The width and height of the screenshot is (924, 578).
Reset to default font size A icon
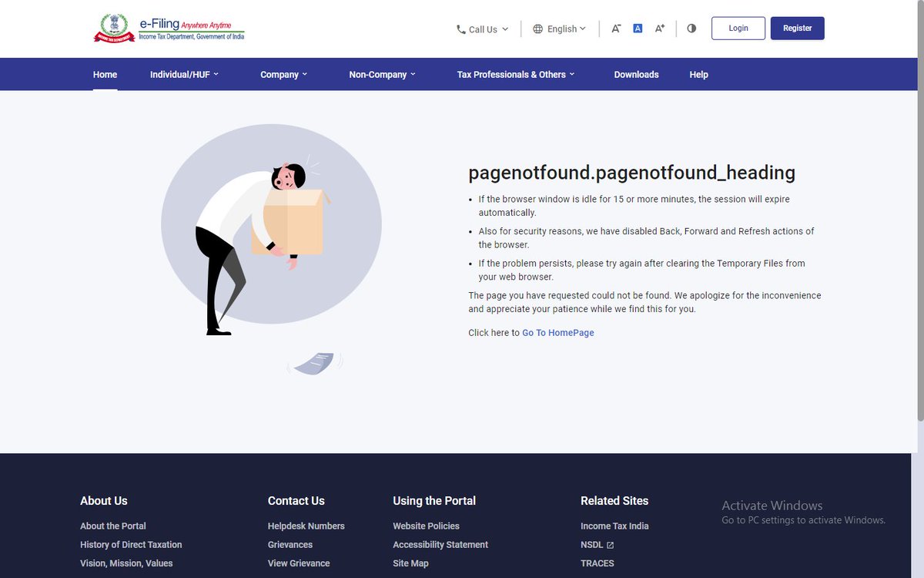click(x=638, y=29)
